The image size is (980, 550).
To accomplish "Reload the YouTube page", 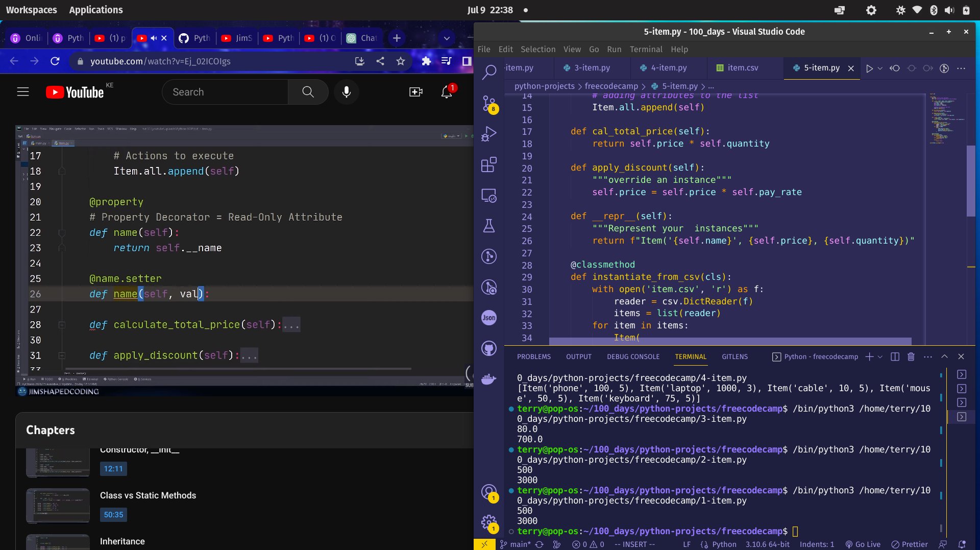I will point(55,61).
